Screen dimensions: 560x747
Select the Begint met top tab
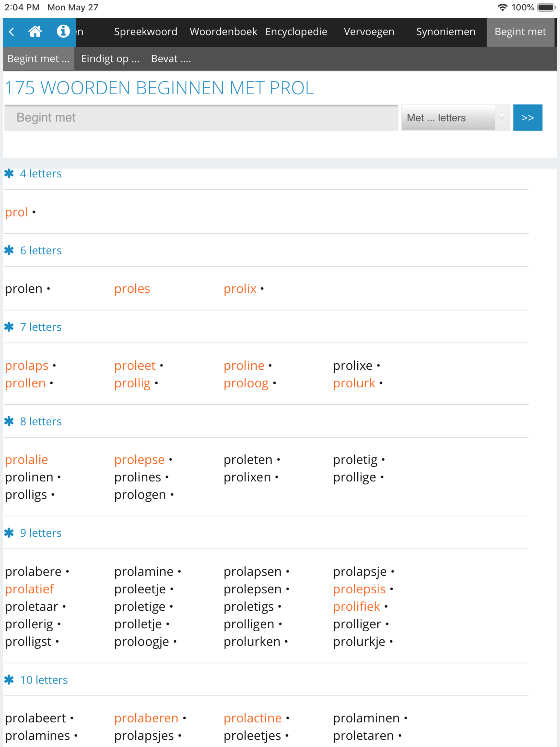[x=520, y=32]
